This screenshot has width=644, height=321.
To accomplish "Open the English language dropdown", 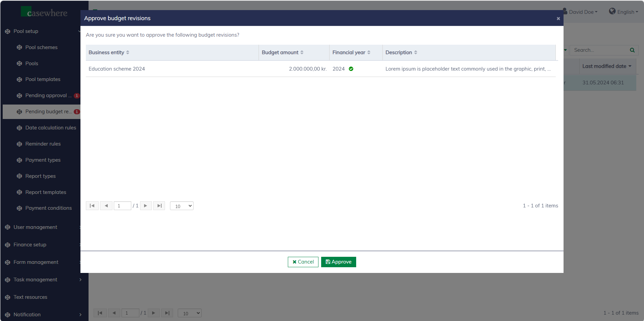I will 624,12.
